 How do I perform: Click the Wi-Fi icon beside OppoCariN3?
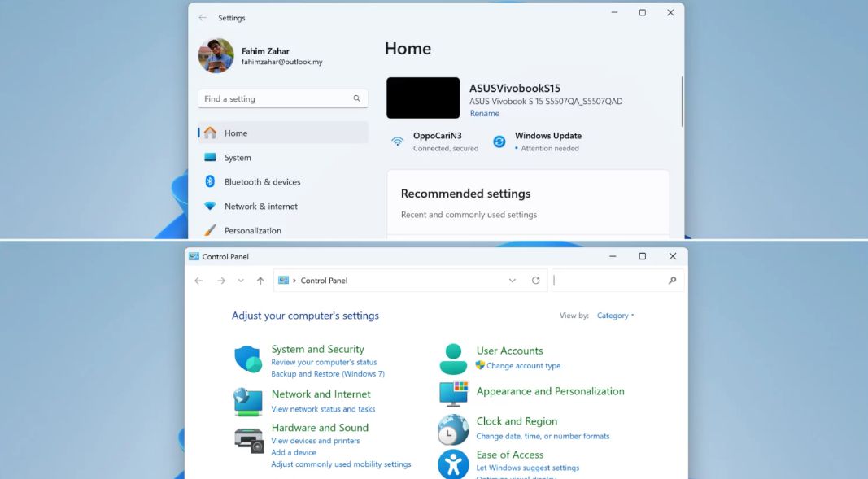(398, 140)
